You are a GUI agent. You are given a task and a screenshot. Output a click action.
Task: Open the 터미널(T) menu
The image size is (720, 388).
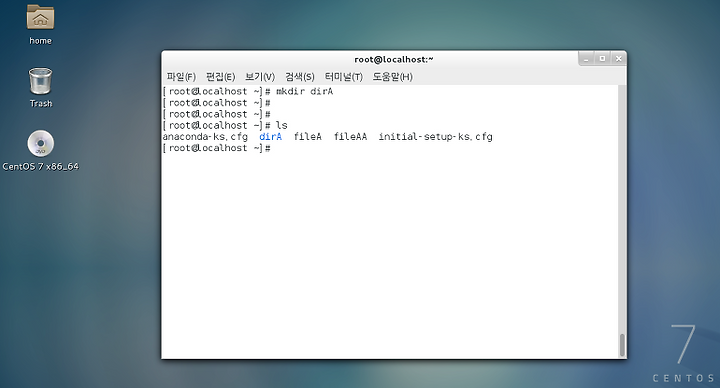point(343,77)
